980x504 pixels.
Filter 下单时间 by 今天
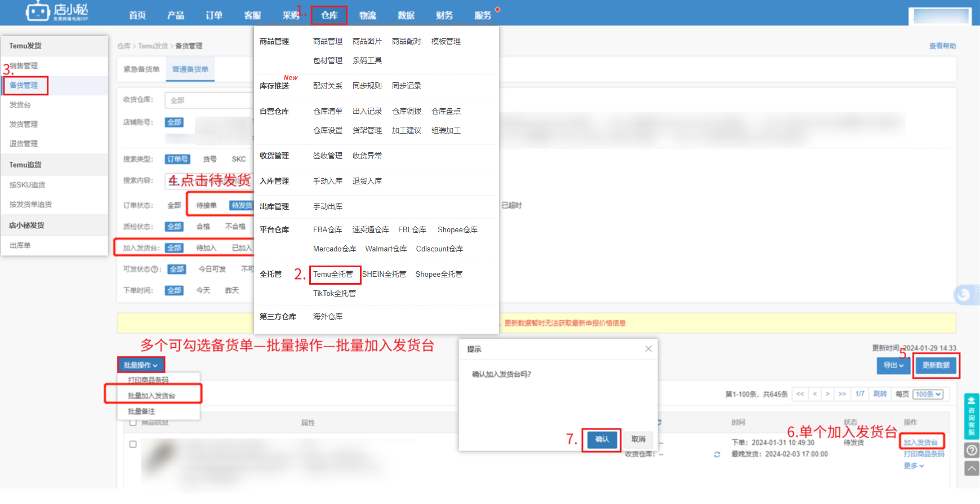[203, 290]
